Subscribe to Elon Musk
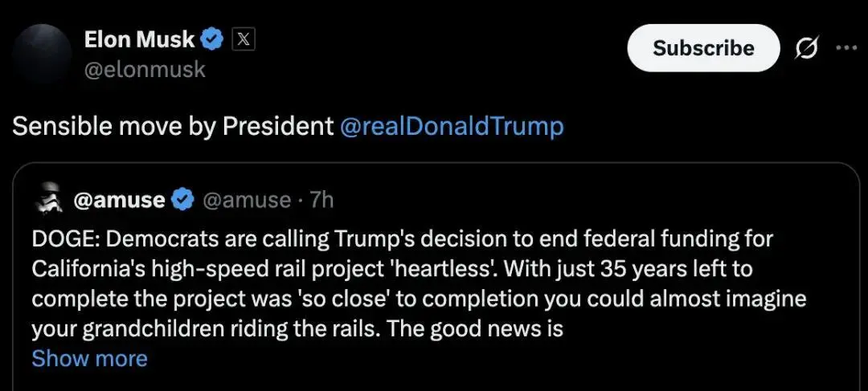The width and height of the screenshot is (868, 391). (703, 48)
